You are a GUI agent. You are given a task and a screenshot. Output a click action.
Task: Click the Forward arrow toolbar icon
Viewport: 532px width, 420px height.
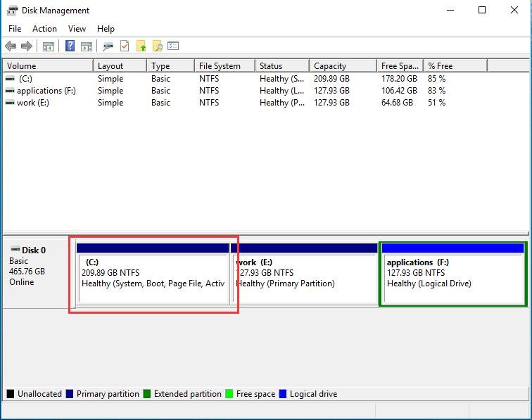[27, 46]
